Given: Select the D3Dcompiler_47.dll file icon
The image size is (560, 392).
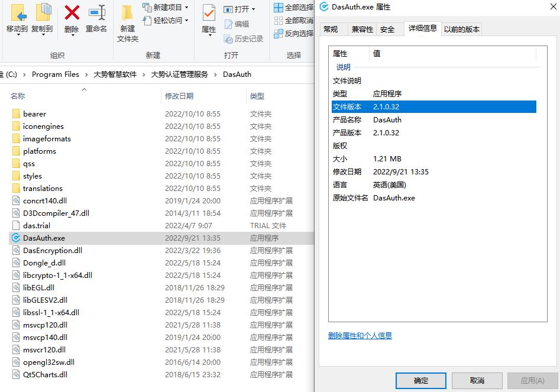Looking at the screenshot, I should [x=16, y=213].
